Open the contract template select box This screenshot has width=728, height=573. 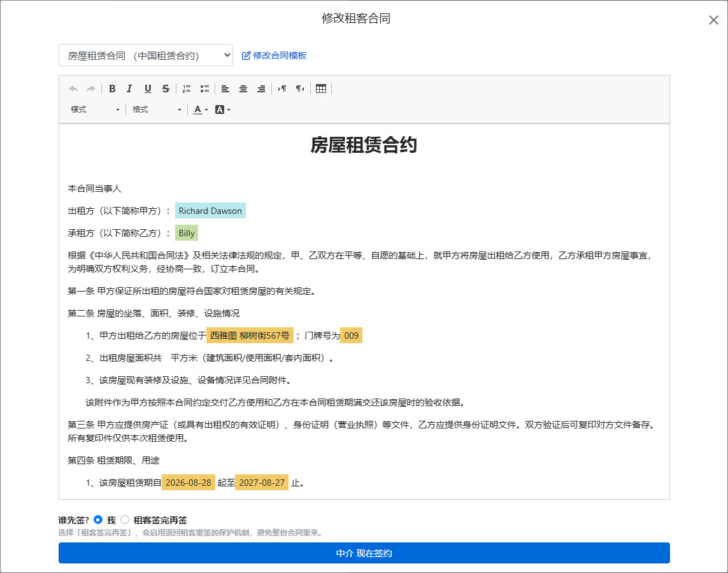(146, 55)
